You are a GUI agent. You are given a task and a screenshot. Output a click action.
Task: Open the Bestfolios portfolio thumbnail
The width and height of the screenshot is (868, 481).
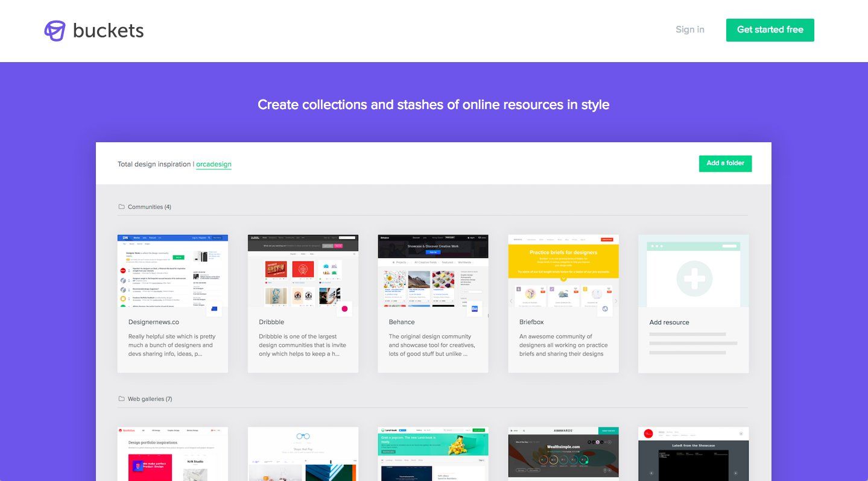173,452
